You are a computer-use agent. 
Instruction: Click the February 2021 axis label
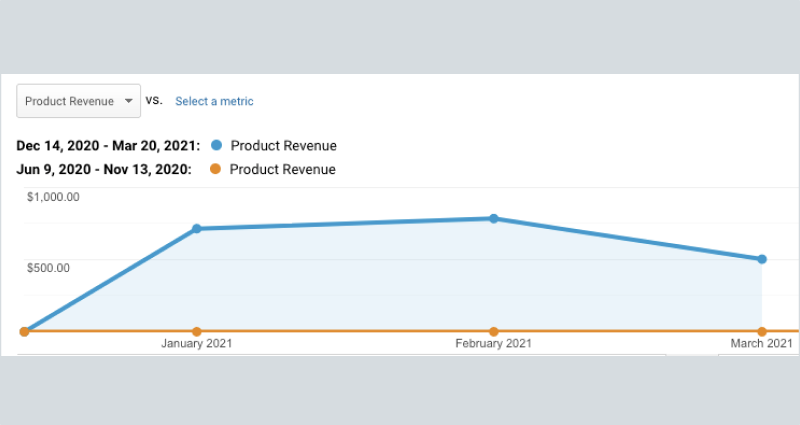(x=494, y=345)
